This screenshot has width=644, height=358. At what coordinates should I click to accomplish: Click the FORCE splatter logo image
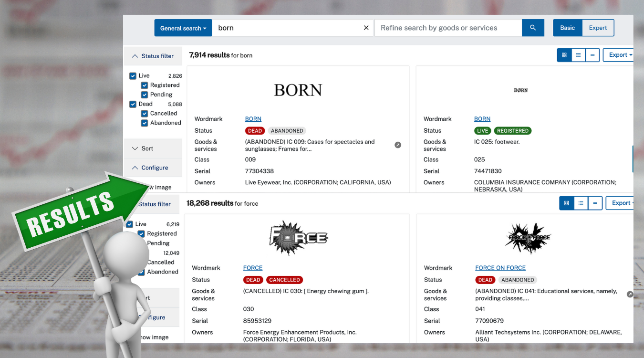coord(299,238)
